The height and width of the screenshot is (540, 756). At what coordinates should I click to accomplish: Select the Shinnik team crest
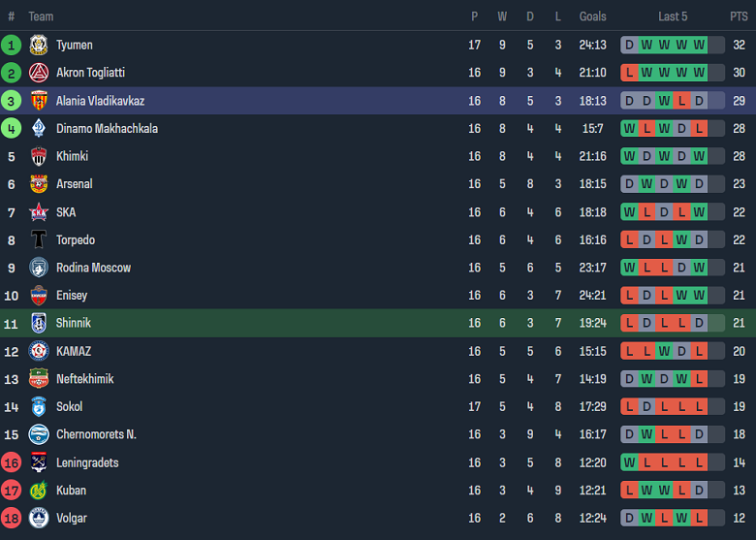tap(39, 324)
